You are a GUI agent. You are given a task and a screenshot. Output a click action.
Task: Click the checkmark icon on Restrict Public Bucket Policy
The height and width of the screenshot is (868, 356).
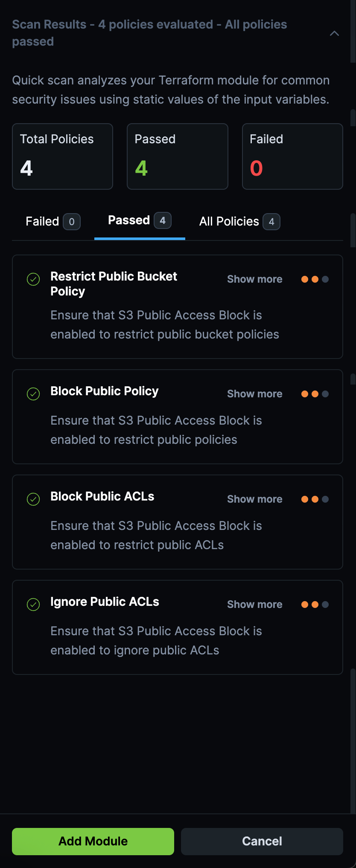click(x=33, y=280)
